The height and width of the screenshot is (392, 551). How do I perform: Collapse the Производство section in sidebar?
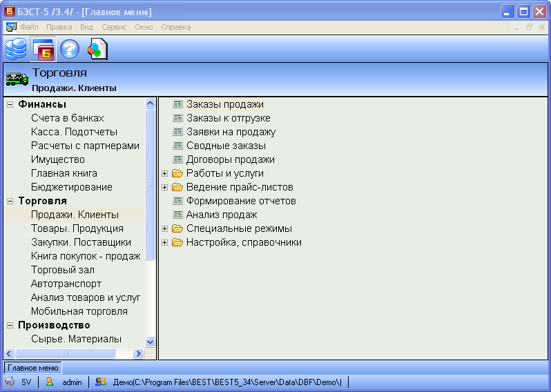(10, 325)
